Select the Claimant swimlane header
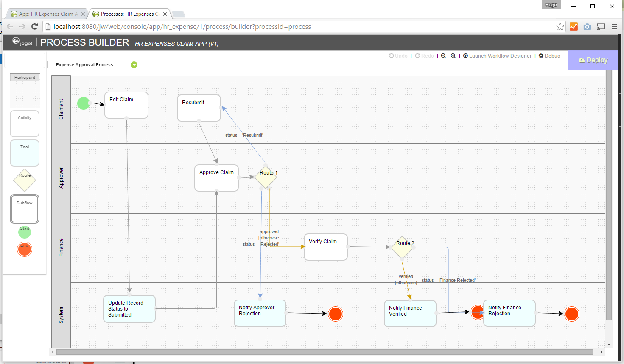Image resolution: width=624 pixels, height=364 pixels. (x=61, y=109)
